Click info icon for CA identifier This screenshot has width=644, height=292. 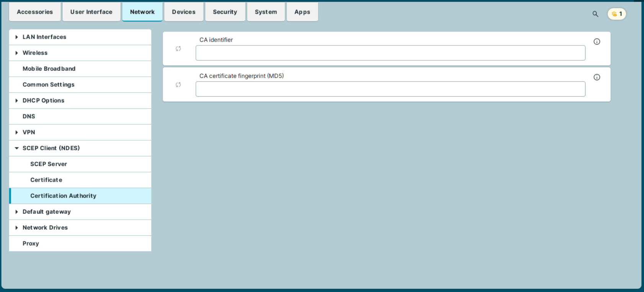597,42
